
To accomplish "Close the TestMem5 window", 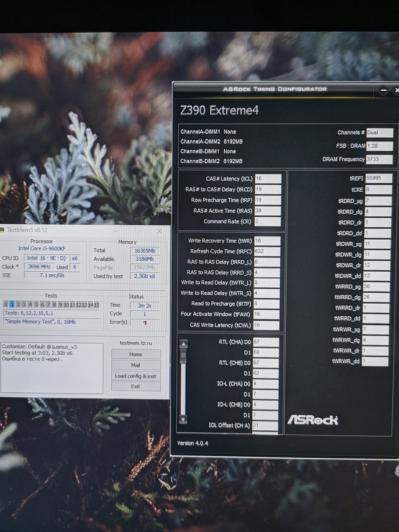I will click(159, 231).
